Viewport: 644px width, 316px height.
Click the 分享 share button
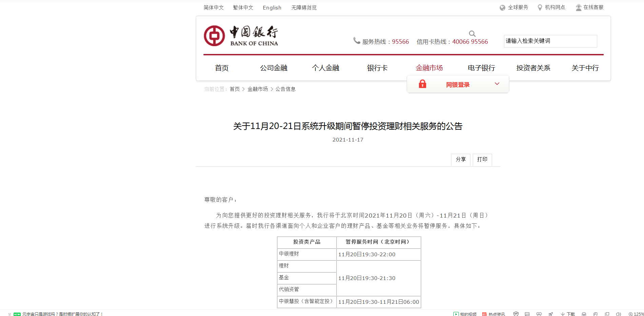coord(461,160)
